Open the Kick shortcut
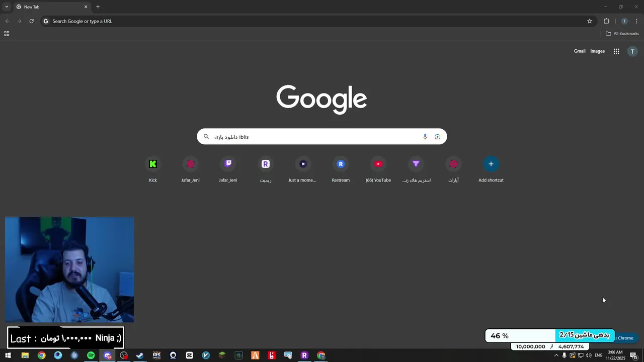Viewport: 644px width, 362px height. tap(153, 169)
